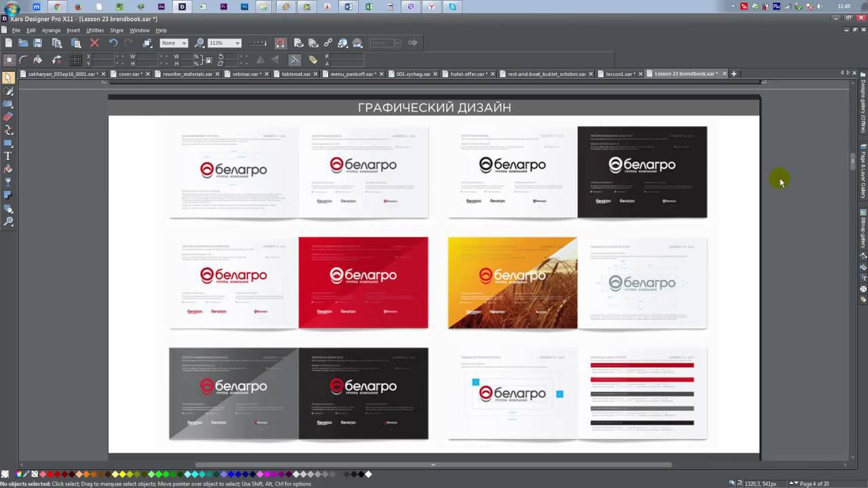Toggle magnetic snap red magnet button
The image size is (868, 488).
(x=281, y=43)
